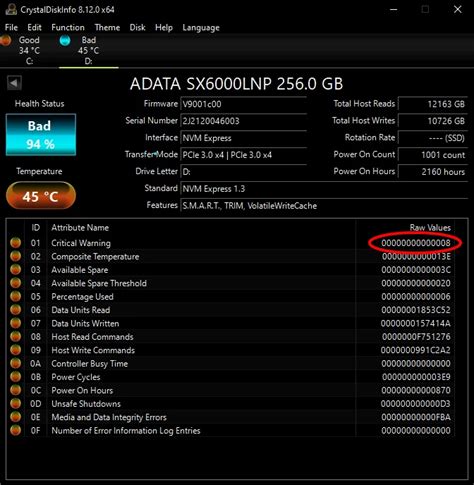Click status orb beside Power On Hours attribute
The image size is (474, 485).
click(15, 390)
